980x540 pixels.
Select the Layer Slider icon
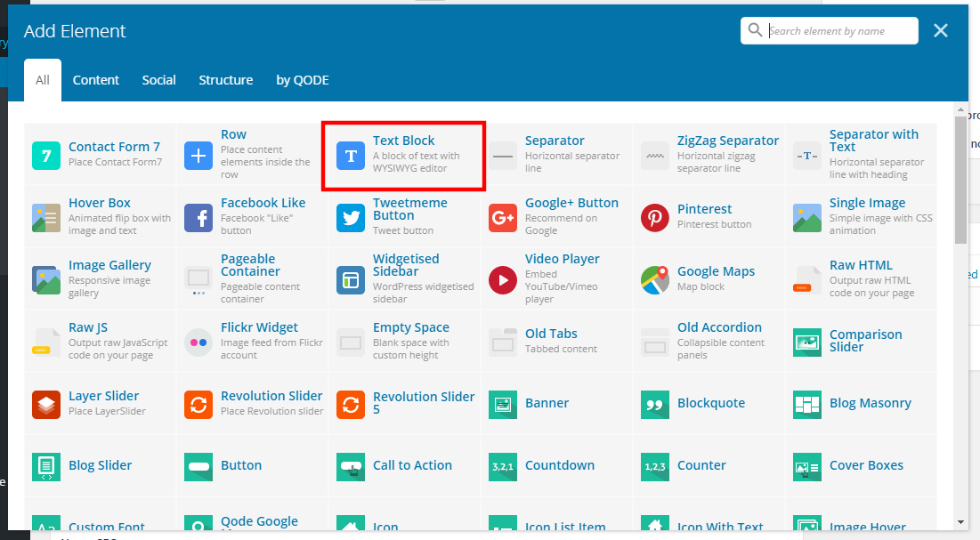tap(46, 405)
